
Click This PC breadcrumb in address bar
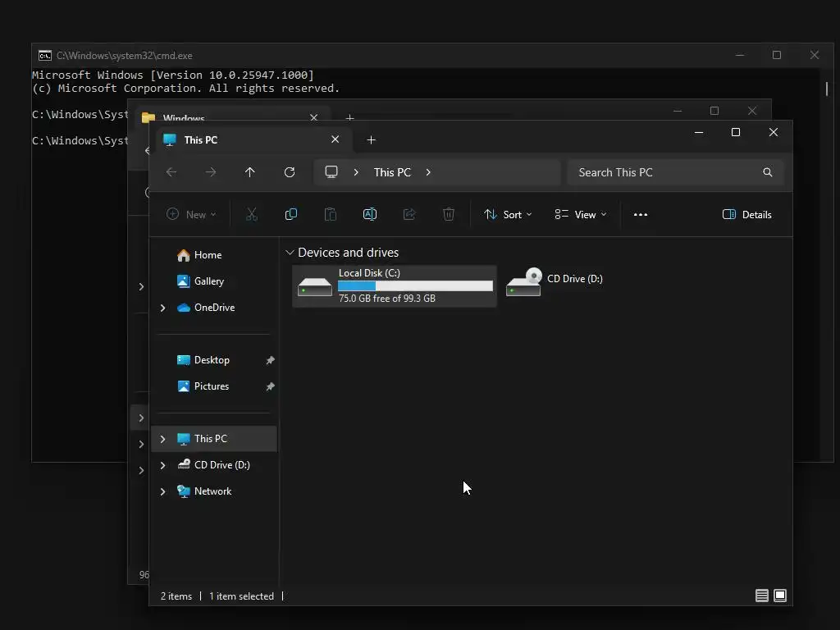[392, 172]
